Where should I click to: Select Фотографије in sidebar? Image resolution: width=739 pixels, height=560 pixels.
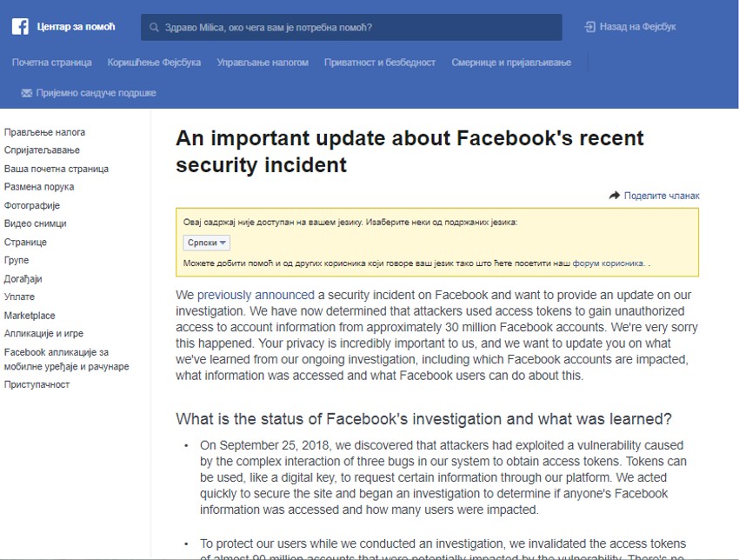click(x=32, y=205)
